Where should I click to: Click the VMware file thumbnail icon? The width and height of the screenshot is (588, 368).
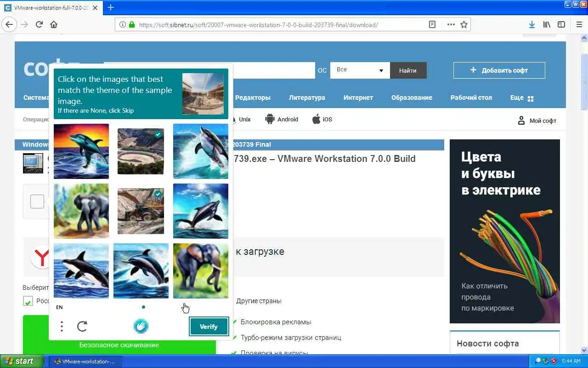(x=33, y=163)
